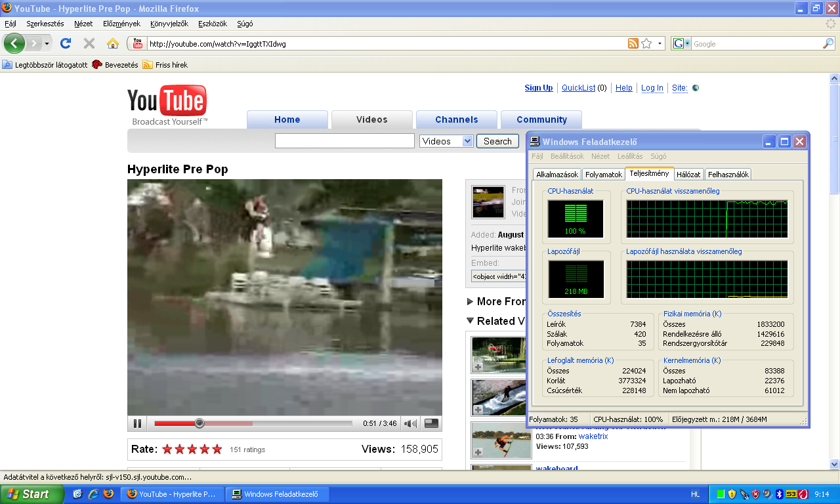
Task: Add wakeboard-on-ramp related video to QuickList plus icon
Action: point(478,409)
